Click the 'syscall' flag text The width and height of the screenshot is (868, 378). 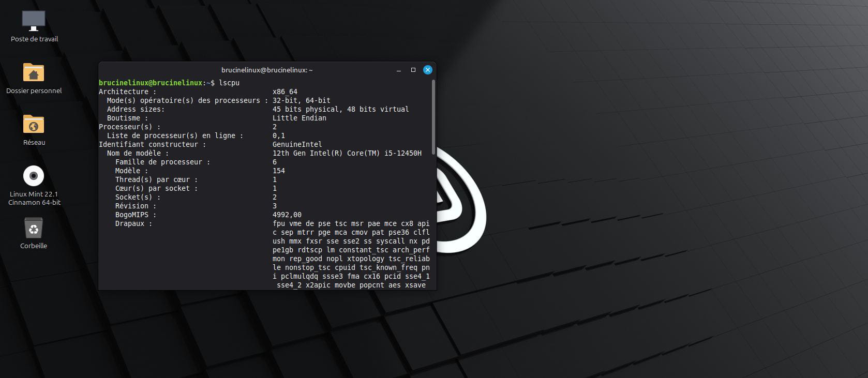pos(391,241)
